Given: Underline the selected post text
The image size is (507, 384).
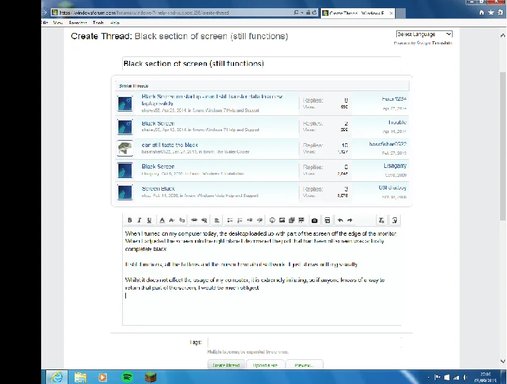Looking at the screenshot, I should point(149,220).
